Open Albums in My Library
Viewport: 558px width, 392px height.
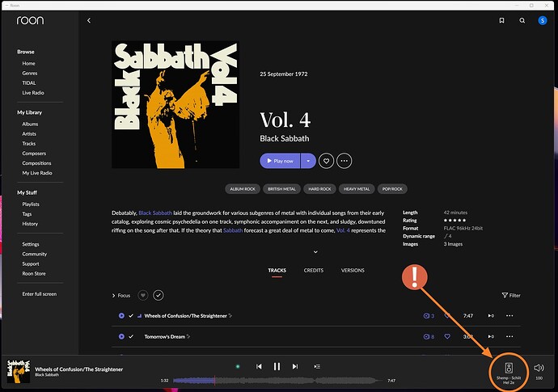(x=30, y=124)
